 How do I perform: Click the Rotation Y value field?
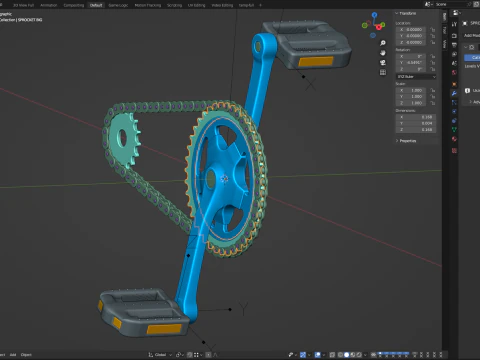(x=411, y=63)
